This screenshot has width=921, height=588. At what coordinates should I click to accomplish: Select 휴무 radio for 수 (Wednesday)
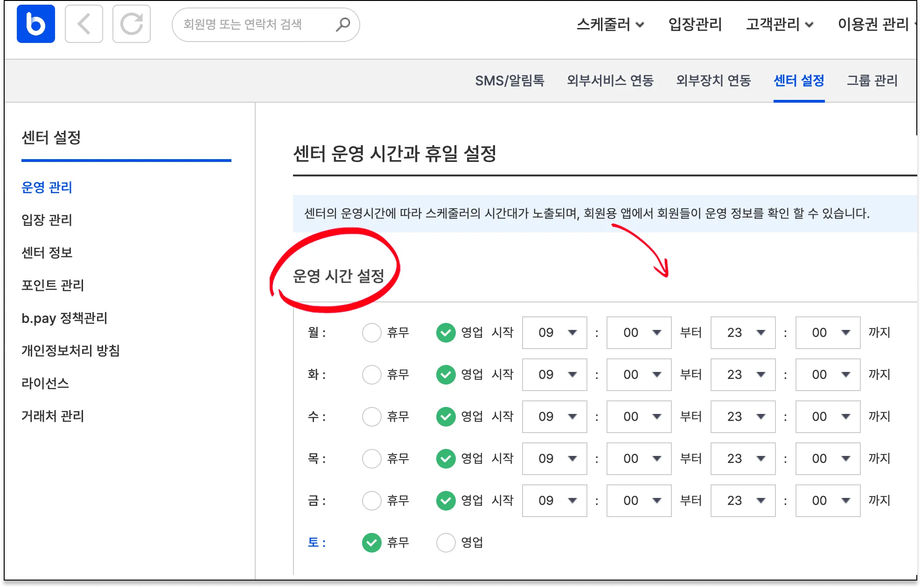pyautogui.click(x=372, y=417)
